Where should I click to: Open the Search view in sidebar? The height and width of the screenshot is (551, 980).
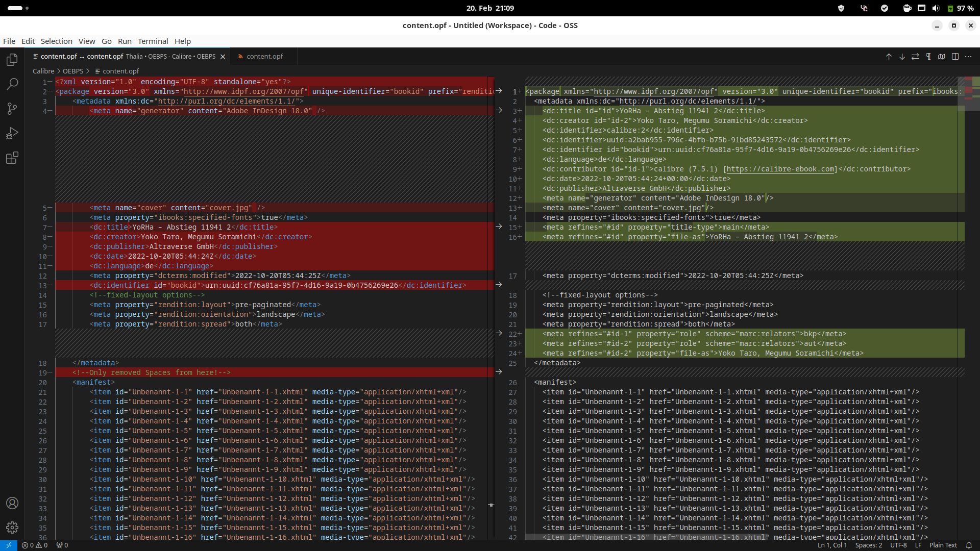12,84
